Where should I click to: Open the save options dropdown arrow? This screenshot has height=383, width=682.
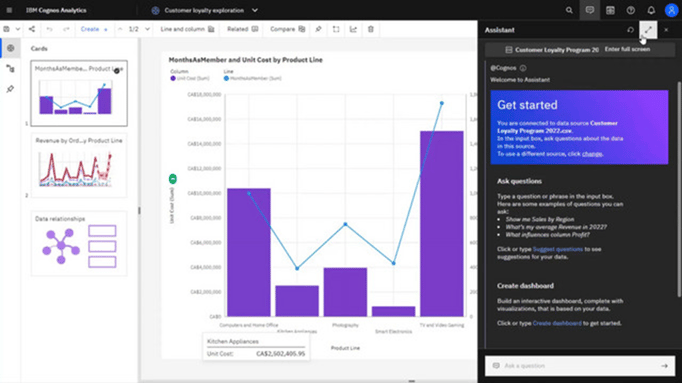[x=17, y=29]
